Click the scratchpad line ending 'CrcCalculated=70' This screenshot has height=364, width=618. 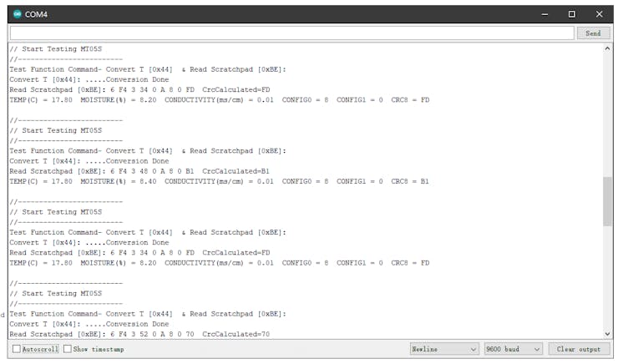pyautogui.click(x=140, y=334)
